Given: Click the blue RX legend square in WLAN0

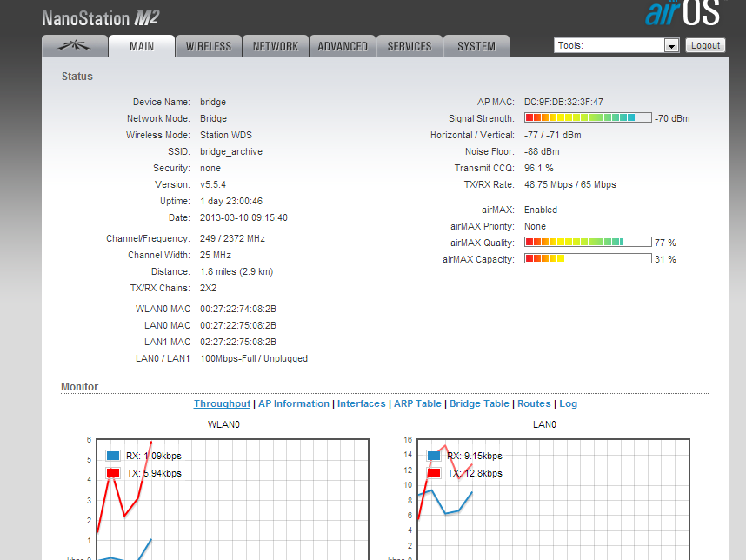Looking at the screenshot, I should pos(113,456).
